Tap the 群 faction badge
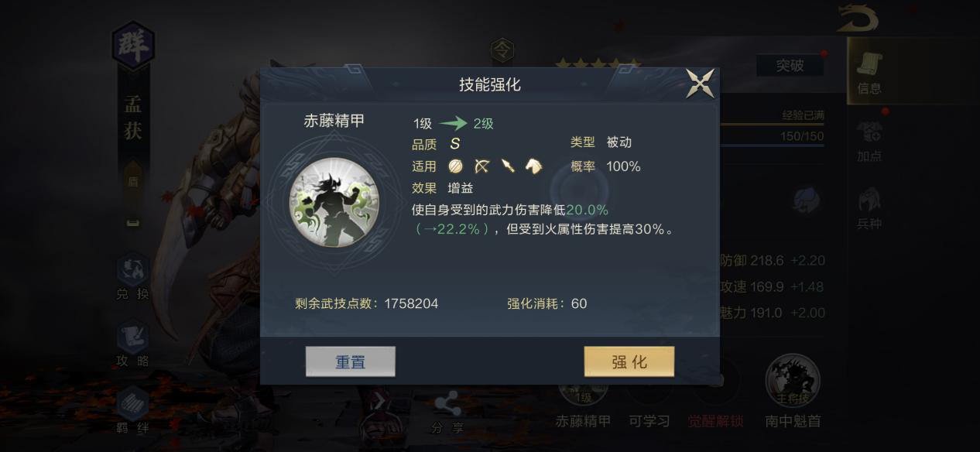Screen dimensions: 980x452 (x=132, y=46)
